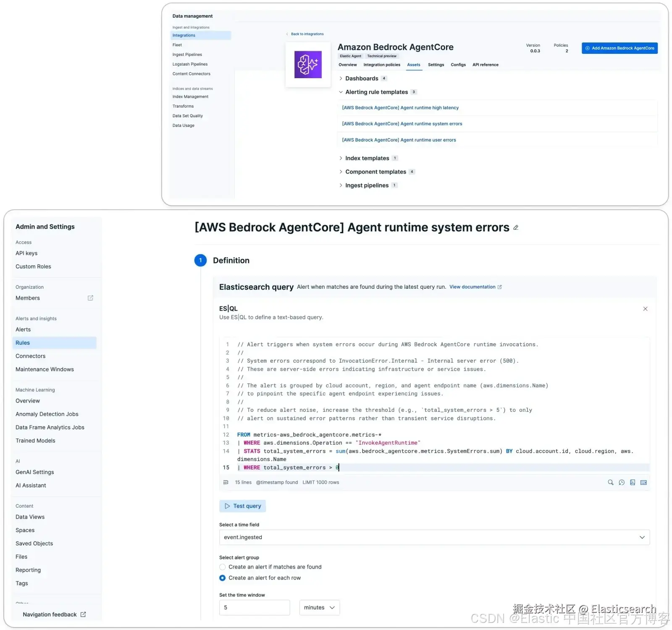The width and height of the screenshot is (672, 630).
Task: Collapse the Alerting rule templates section
Action: point(341,92)
